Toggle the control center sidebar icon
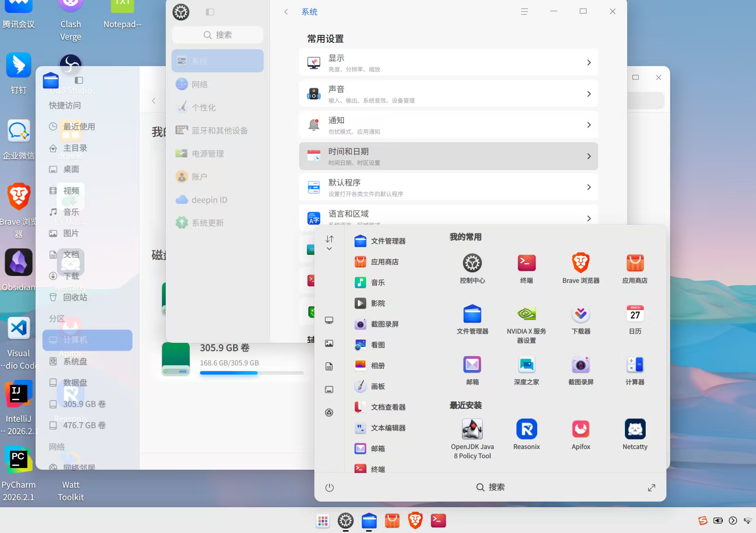 coord(210,12)
